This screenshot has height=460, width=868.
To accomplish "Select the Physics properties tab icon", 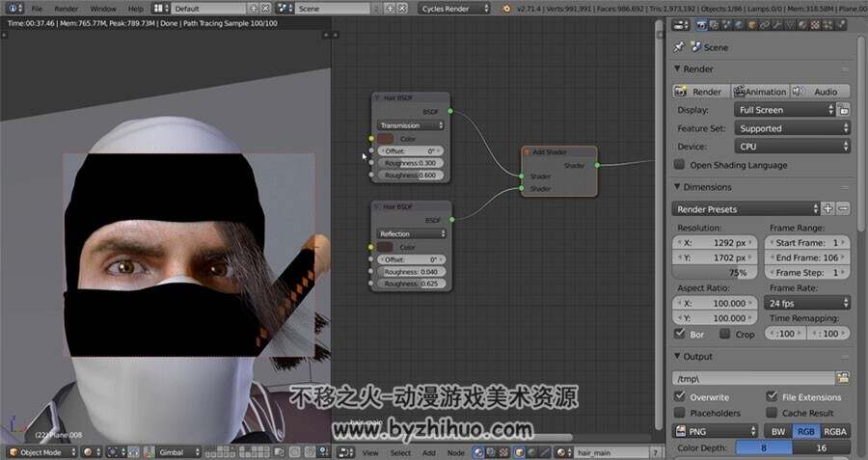I will (840, 25).
